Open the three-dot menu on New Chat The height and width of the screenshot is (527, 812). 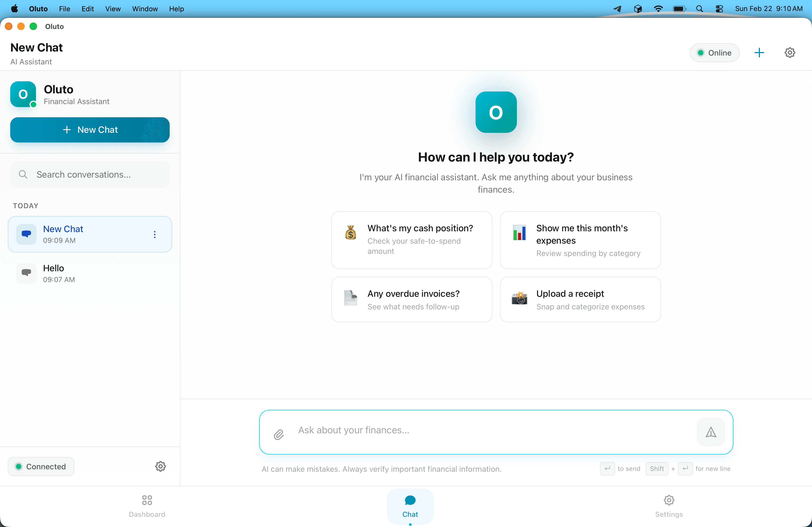click(x=155, y=234)
